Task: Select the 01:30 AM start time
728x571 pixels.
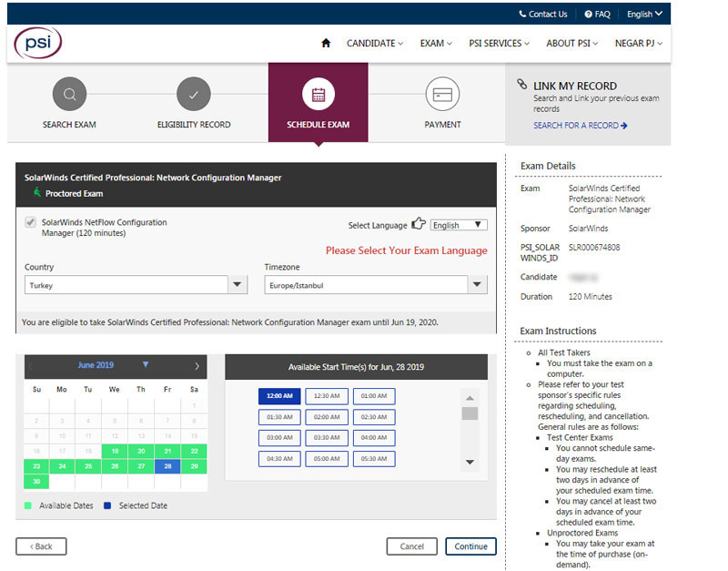Action: 279,417
